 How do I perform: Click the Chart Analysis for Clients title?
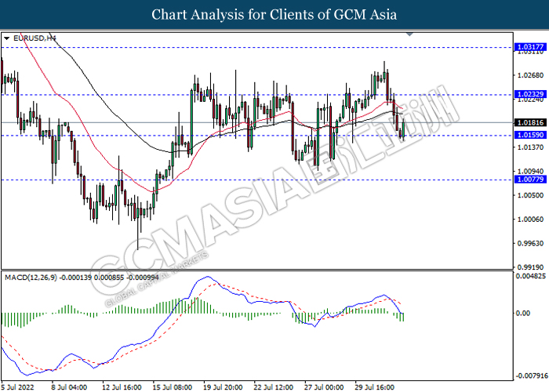click(x=274, y=15)
